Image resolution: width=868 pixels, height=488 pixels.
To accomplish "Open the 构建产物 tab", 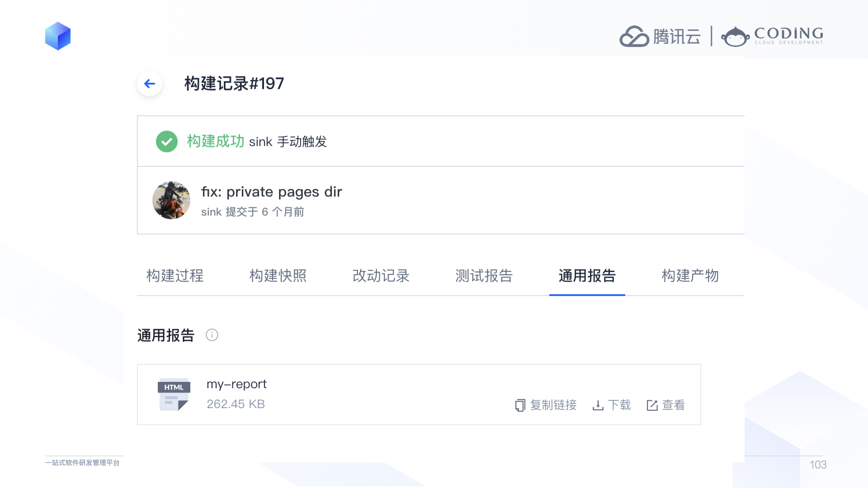I will pos(690,276).
